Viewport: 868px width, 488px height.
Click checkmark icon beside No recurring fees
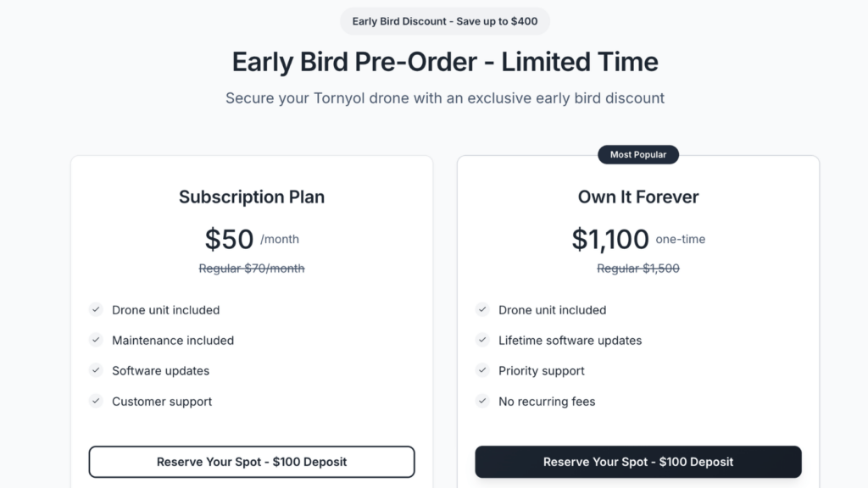coord(482,401)
